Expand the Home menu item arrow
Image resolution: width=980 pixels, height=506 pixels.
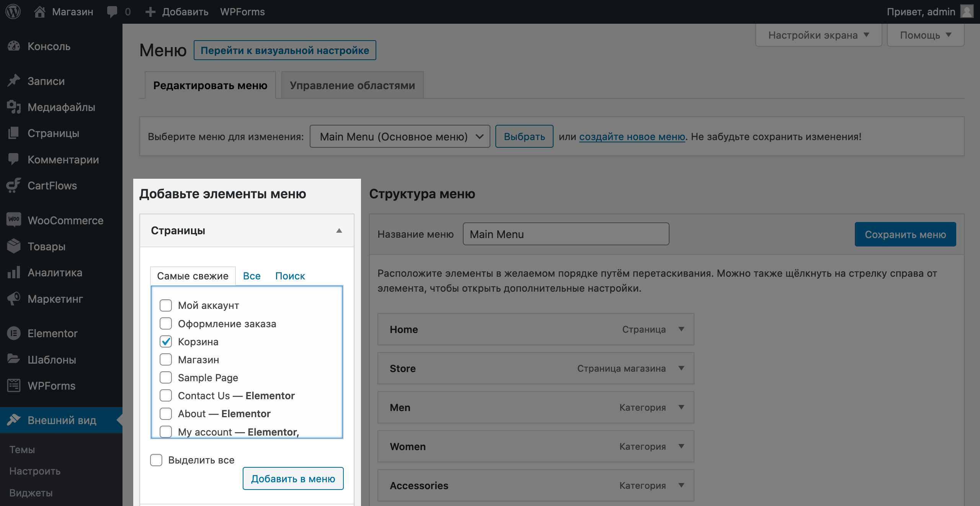681,329
